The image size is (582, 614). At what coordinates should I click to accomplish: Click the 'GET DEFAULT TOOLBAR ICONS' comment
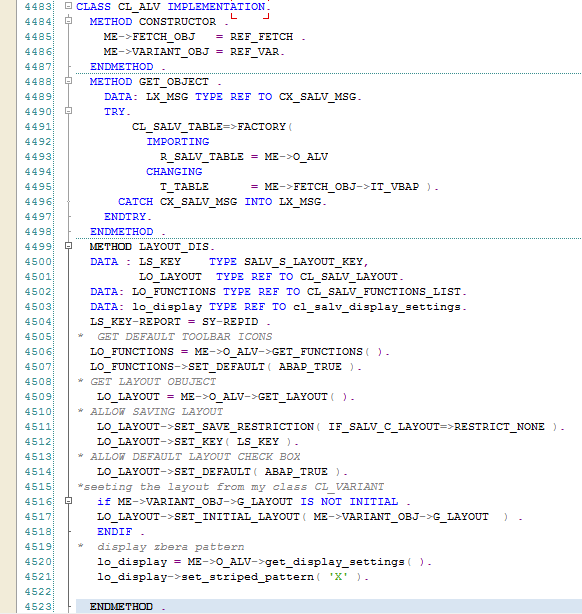[184, 337]
